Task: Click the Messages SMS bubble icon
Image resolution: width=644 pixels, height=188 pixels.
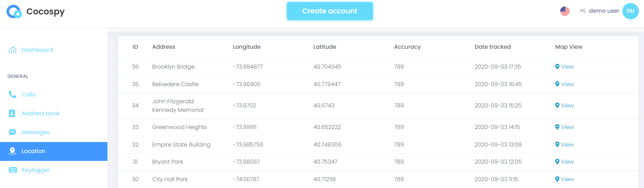Action: tap(12, 132)
